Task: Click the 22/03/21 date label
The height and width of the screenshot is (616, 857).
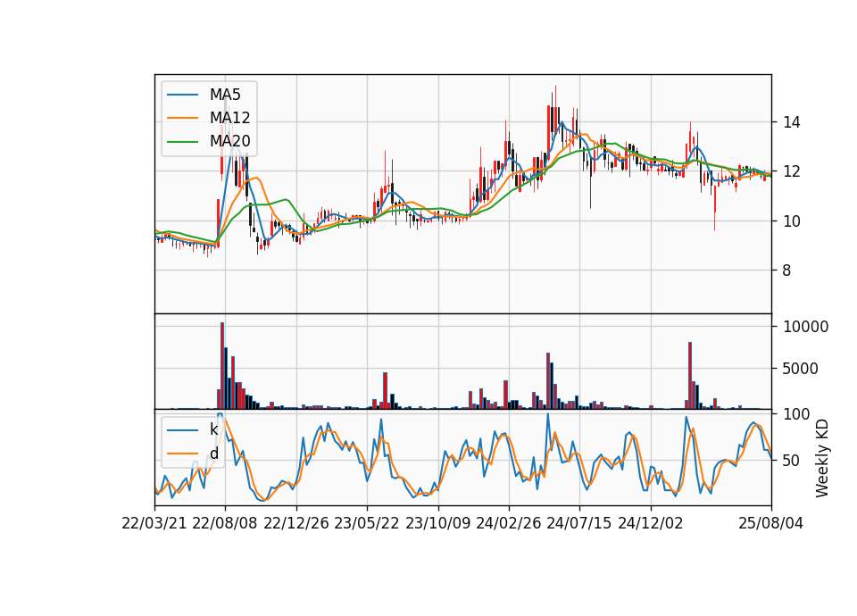Action: tap(154, 523)
